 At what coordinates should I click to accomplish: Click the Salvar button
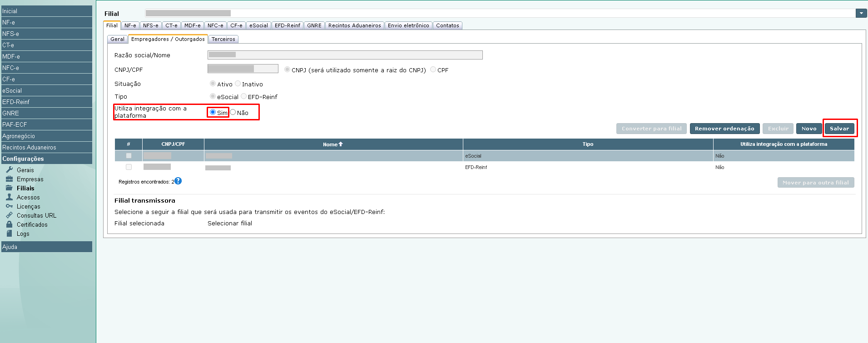839,129
